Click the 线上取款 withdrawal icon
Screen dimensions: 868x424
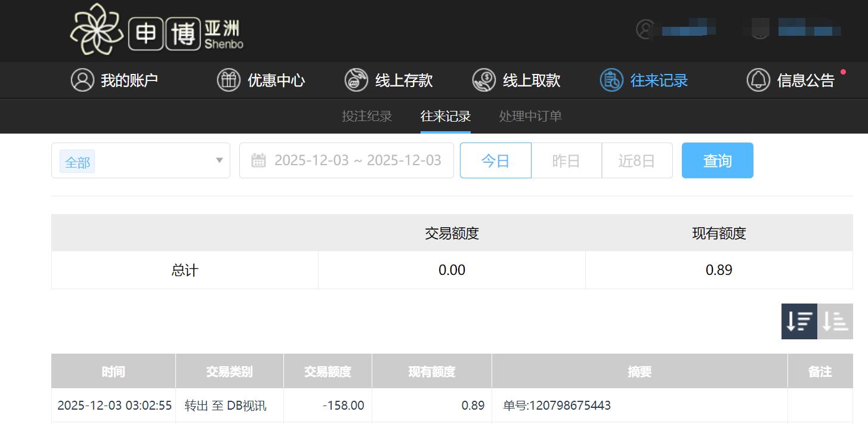click(483, 79)
